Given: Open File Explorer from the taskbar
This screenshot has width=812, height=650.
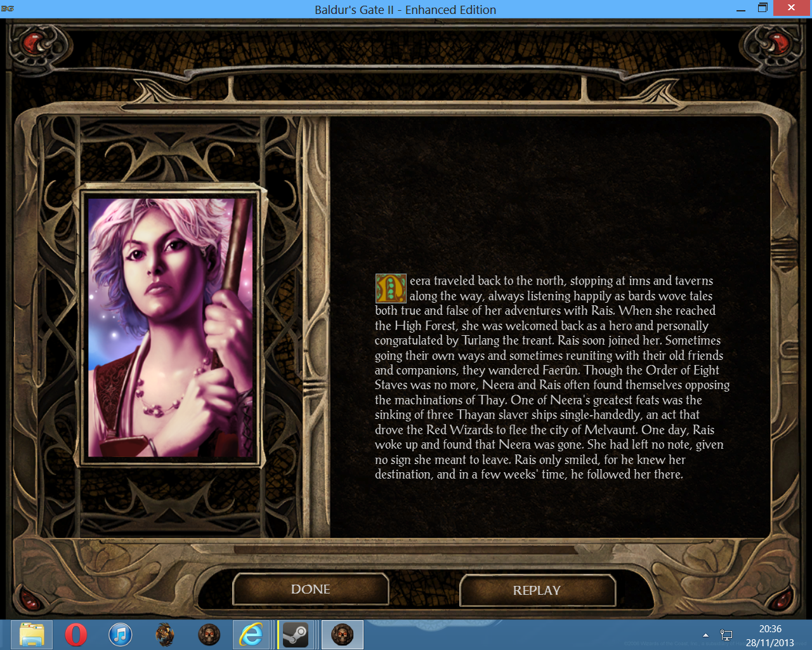Looking at the screenshot, I should coord(32,635).
